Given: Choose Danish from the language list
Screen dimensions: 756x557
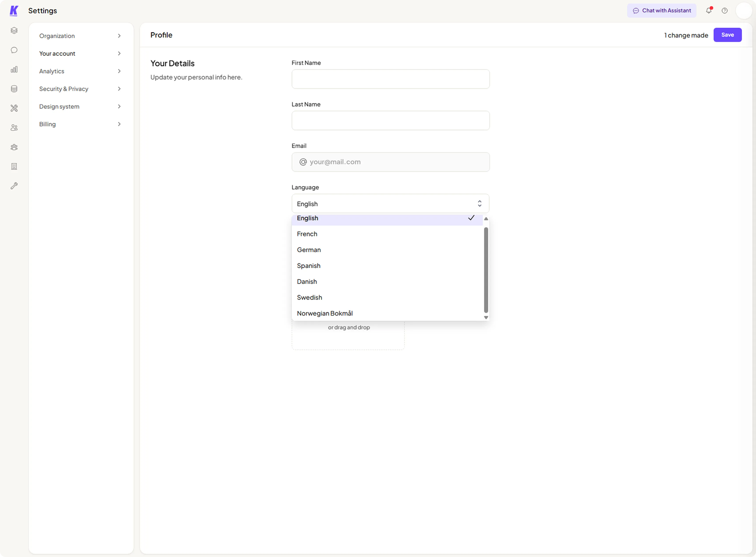Looking at the screenshot, I should [387, 282].
